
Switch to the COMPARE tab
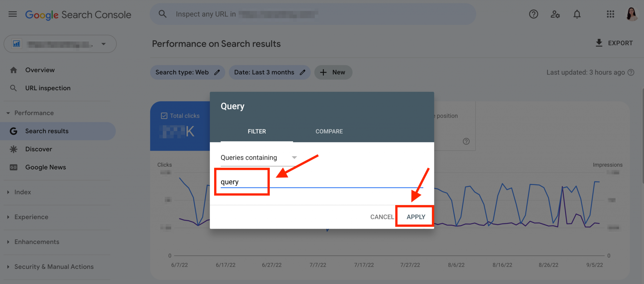click(329, 131)
